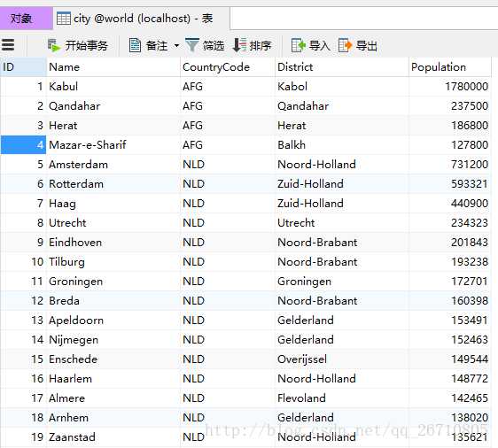Image resolution: width=498 pixels, height=448 pixels.
Task: Click the ID column header
Action: click(x=23, y=67)
